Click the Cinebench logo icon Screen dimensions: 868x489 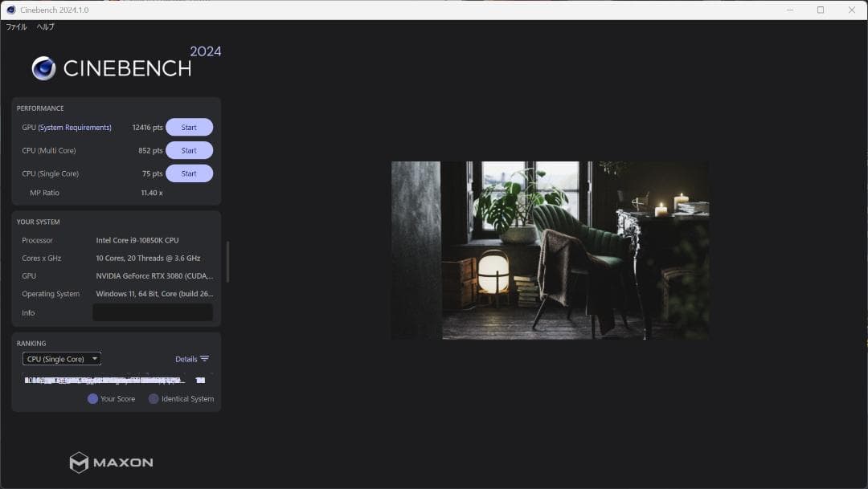43,68
